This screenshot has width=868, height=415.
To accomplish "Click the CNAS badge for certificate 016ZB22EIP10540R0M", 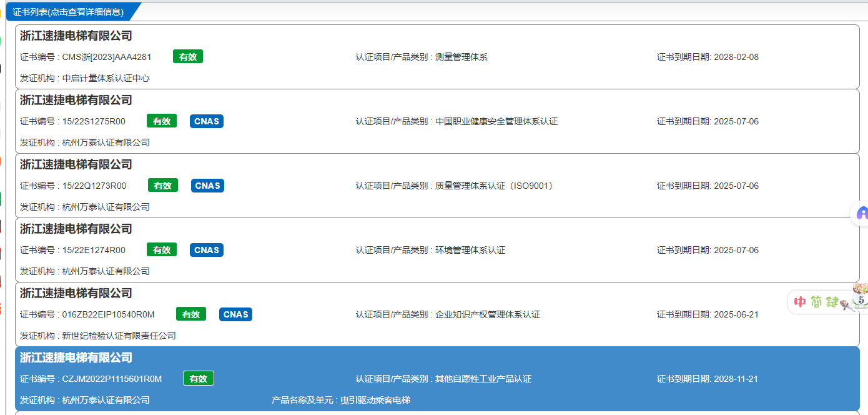I will pyautogui.click(x=235, y=314).
